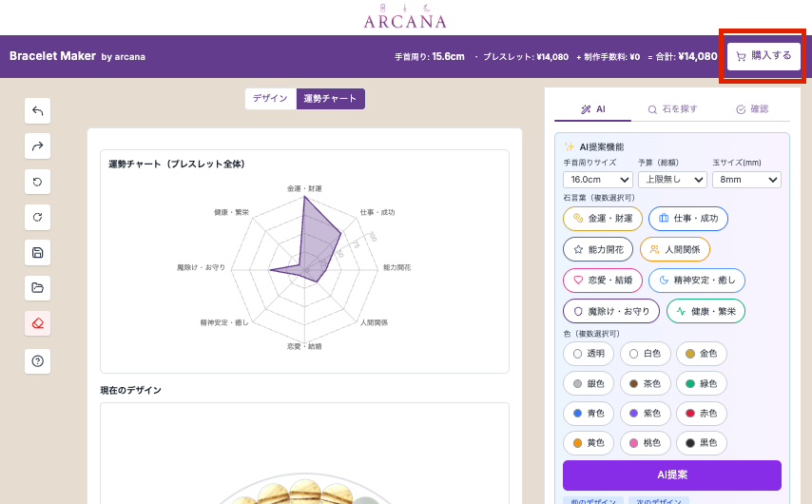Open the 玉サイズ 8mm dropdown

coord(745,180)
